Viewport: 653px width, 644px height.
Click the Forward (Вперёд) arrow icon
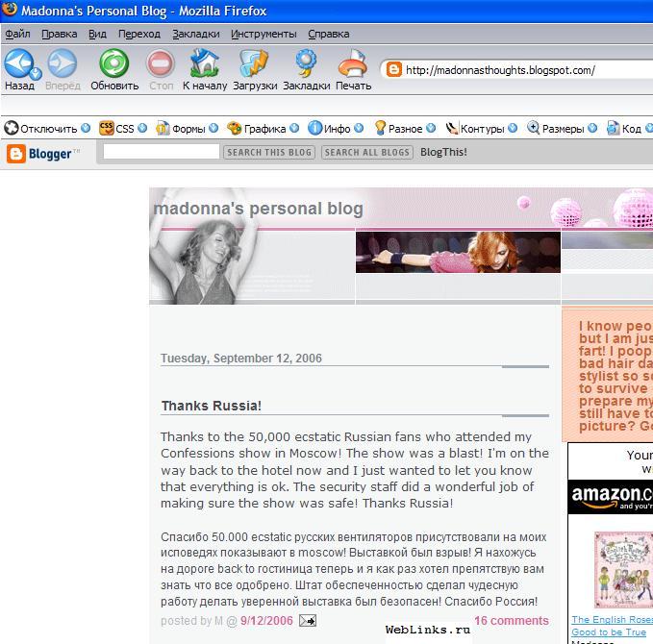(x=63, y=62)
